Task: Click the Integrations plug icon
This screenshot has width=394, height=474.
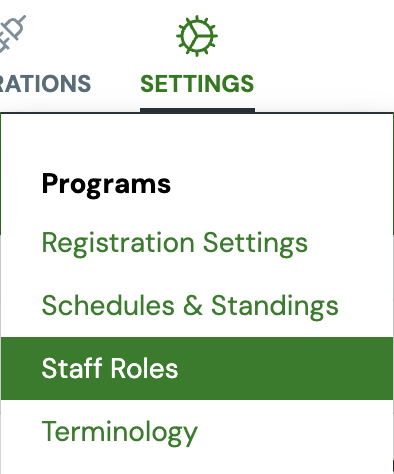Action: click(13, 34)
